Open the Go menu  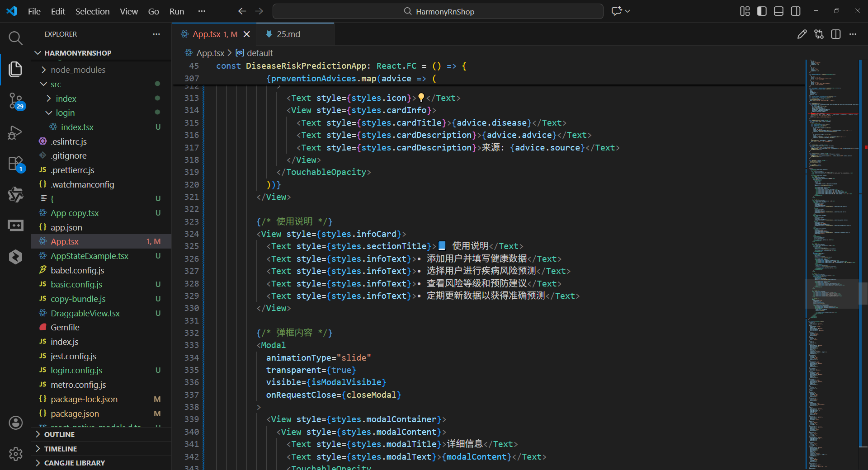point(154,11)
